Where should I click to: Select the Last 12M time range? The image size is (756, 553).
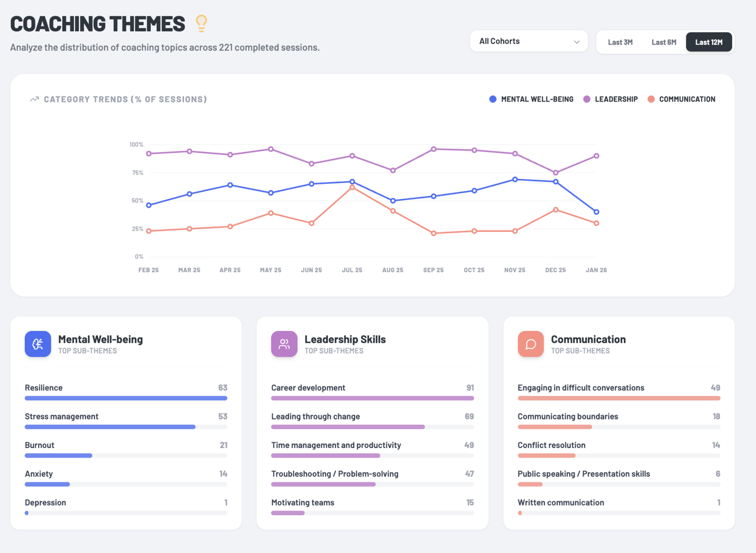click(709, 42)
